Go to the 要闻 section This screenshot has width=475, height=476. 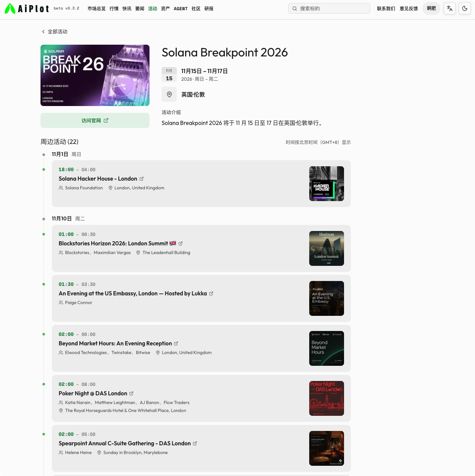140,9
